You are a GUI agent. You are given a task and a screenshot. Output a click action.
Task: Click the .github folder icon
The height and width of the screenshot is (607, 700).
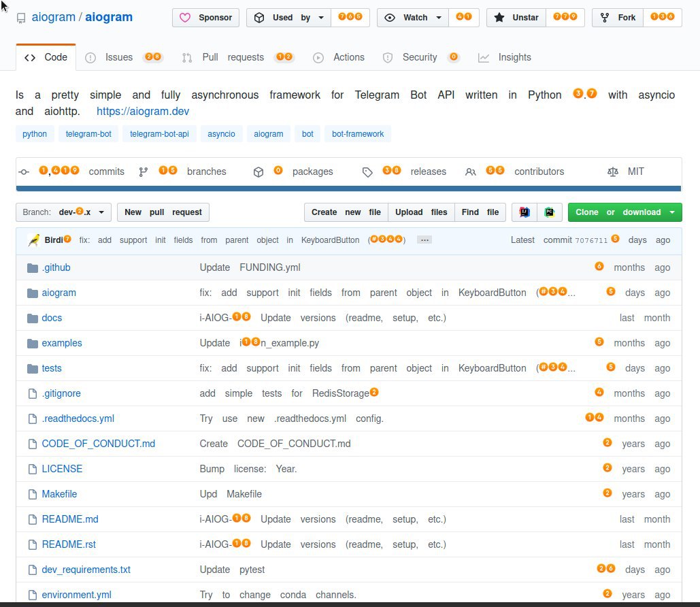click(x=33, y=268)
